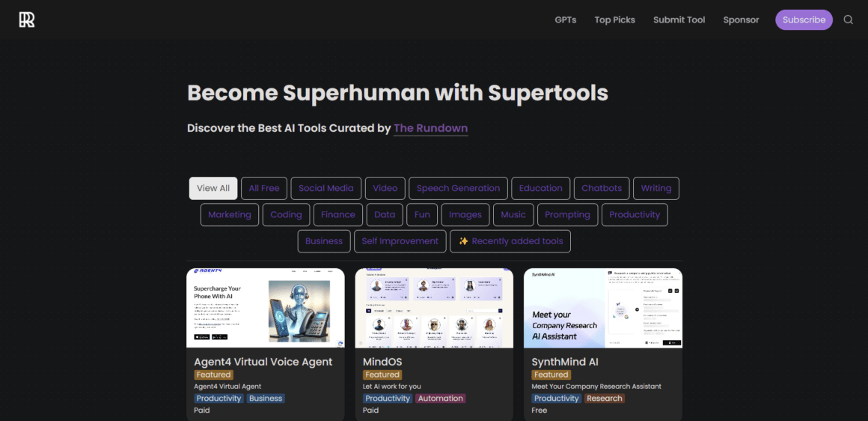Click the Research tag on SynthMind AI
Screen dimensions: 868x421
(605, 399)
